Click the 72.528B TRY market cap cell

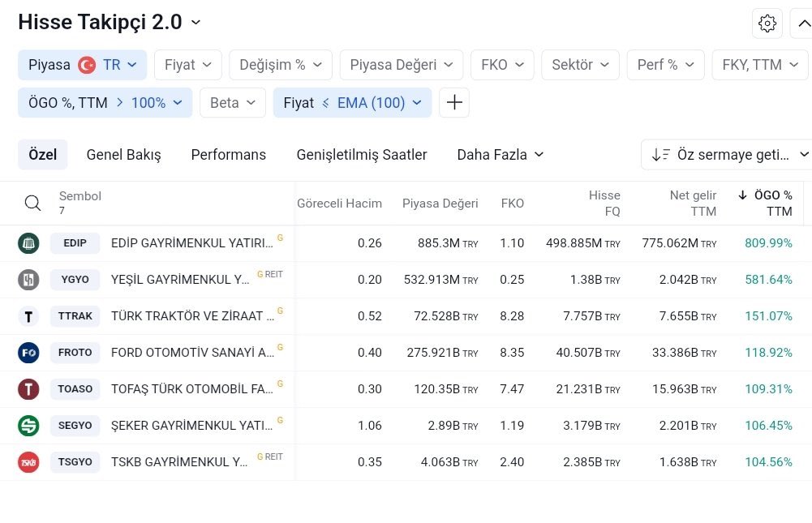click(x=446, y=316)
